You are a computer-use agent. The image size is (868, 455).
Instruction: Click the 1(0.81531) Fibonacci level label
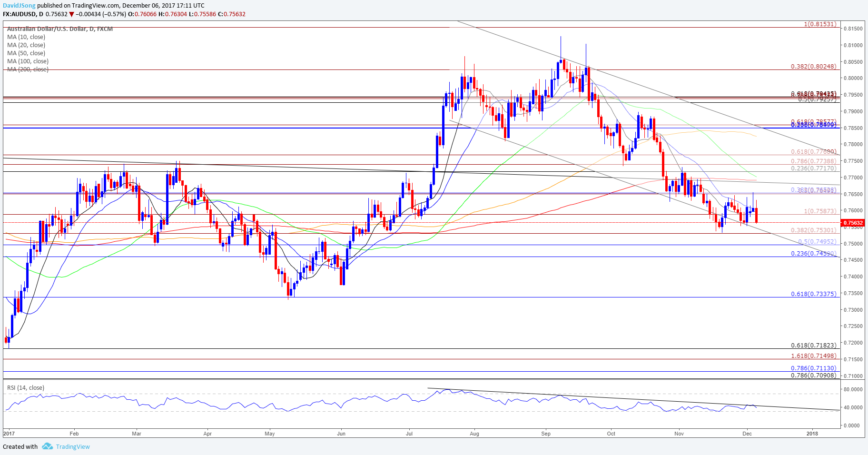coord(820,24)
